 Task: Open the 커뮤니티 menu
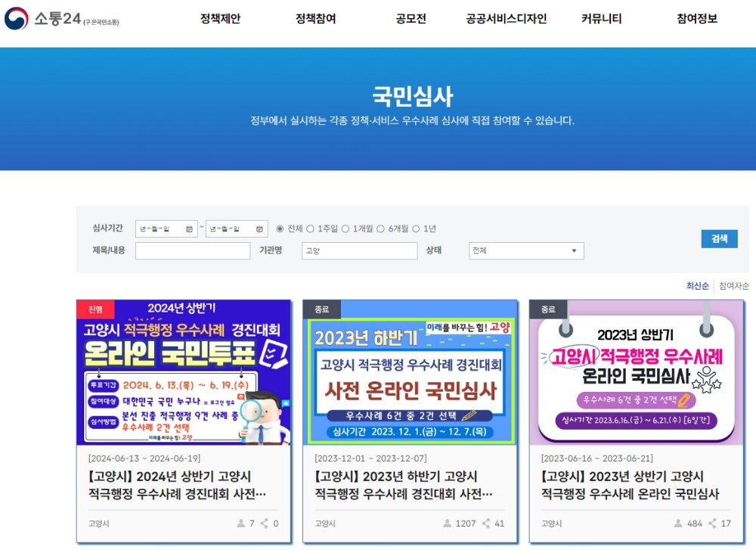(x=601, y=19)
